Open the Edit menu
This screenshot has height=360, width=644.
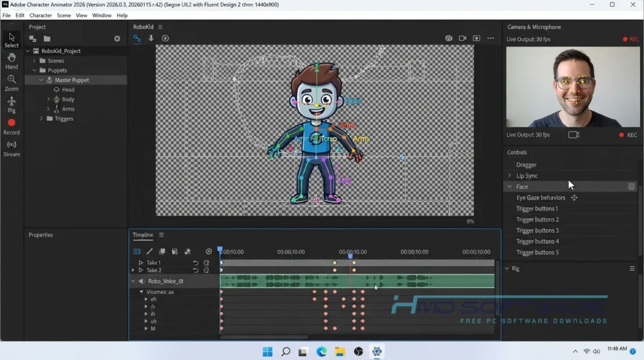pos(19,15)
